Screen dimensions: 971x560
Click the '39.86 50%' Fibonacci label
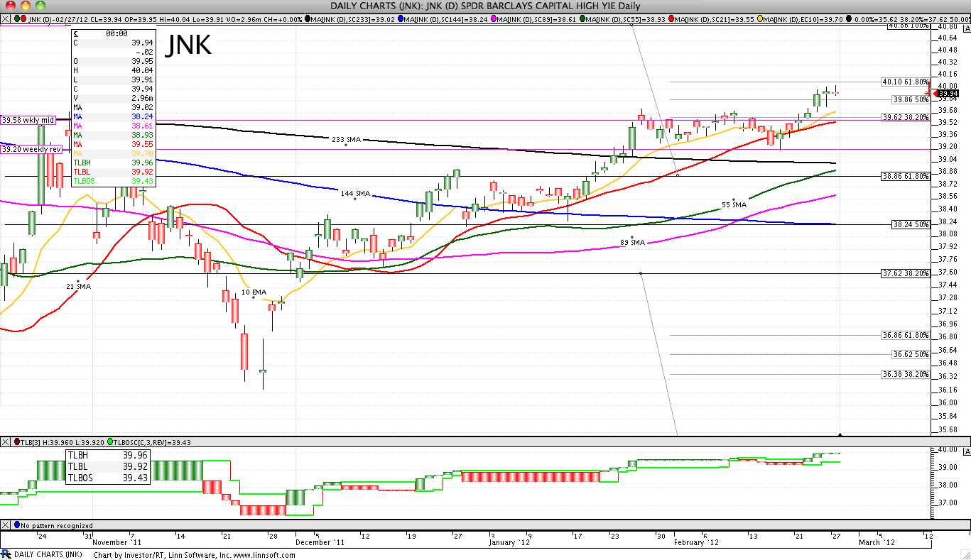click(x=911, y=99)
